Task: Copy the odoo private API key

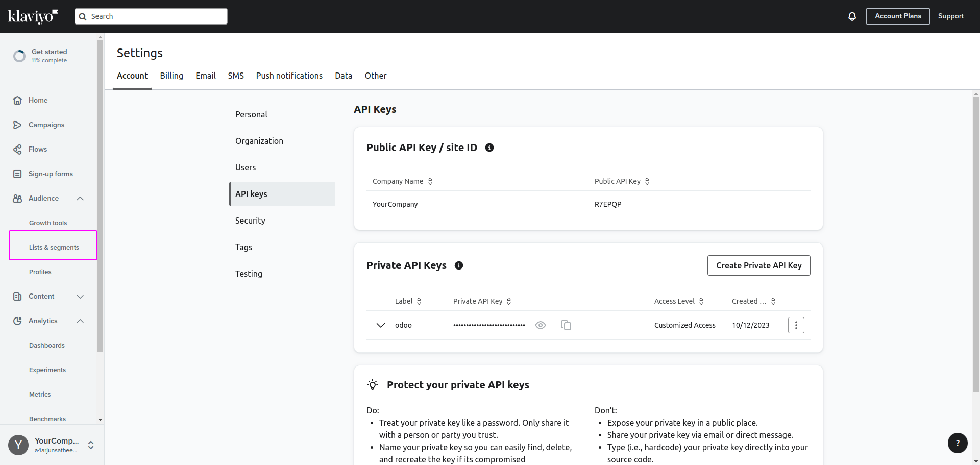Action: tap(566, 325)
